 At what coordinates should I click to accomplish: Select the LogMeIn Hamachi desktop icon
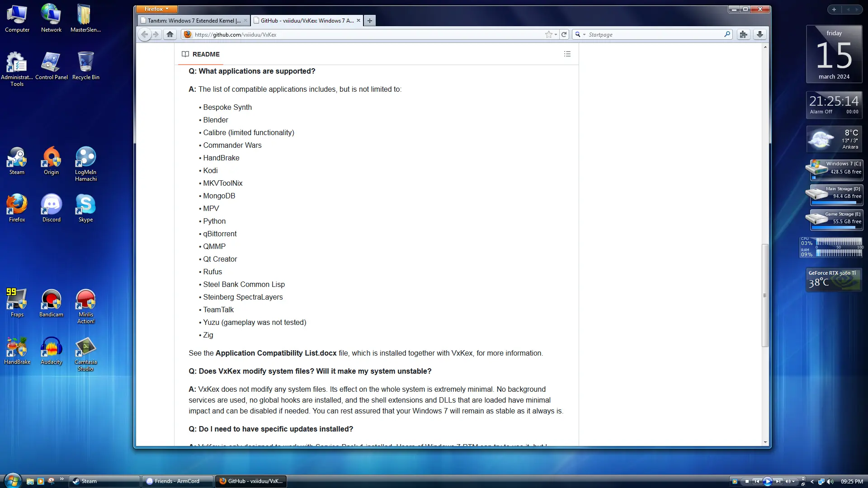85,164
